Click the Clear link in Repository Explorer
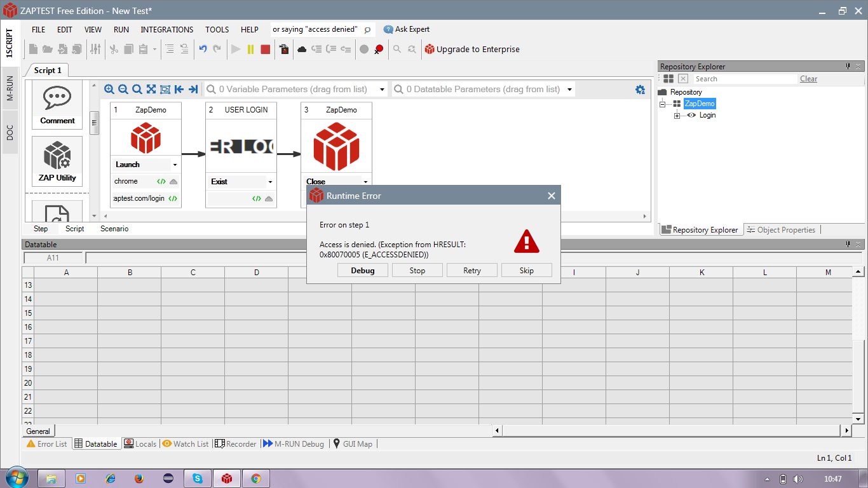The width and height of the screenshot is (868, 488). pos(809,79)
